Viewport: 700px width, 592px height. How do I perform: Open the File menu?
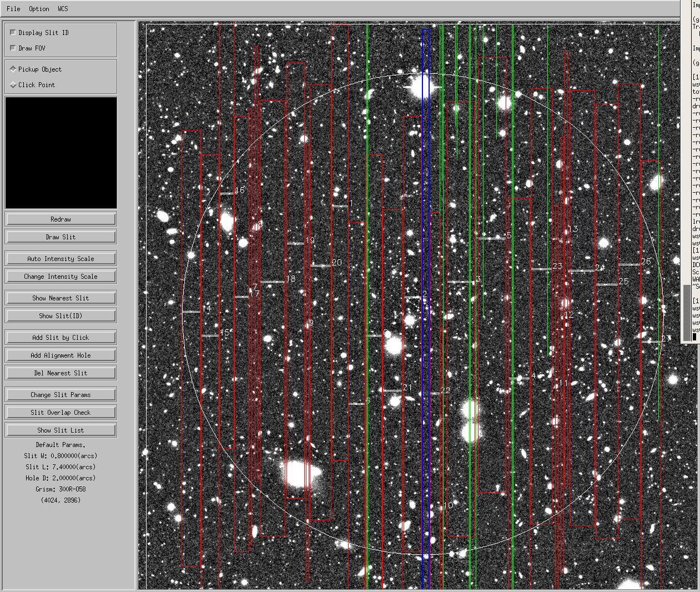tap(13, 9)
